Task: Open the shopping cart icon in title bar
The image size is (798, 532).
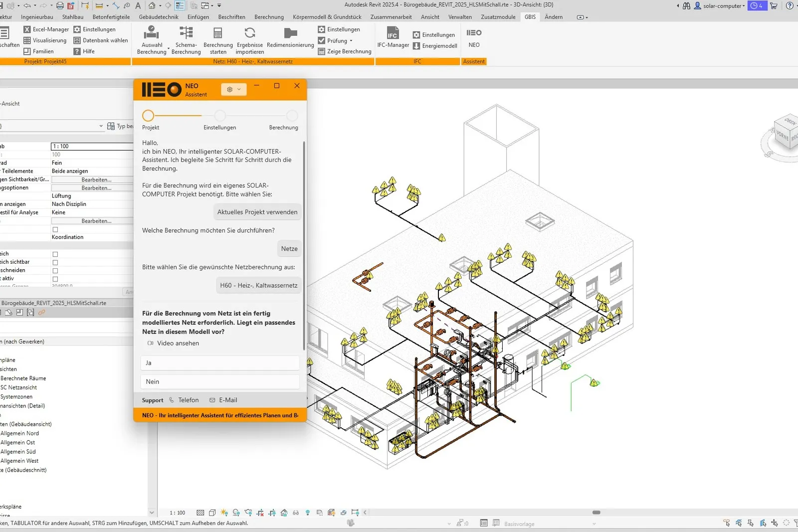Action: click(774, 6)
